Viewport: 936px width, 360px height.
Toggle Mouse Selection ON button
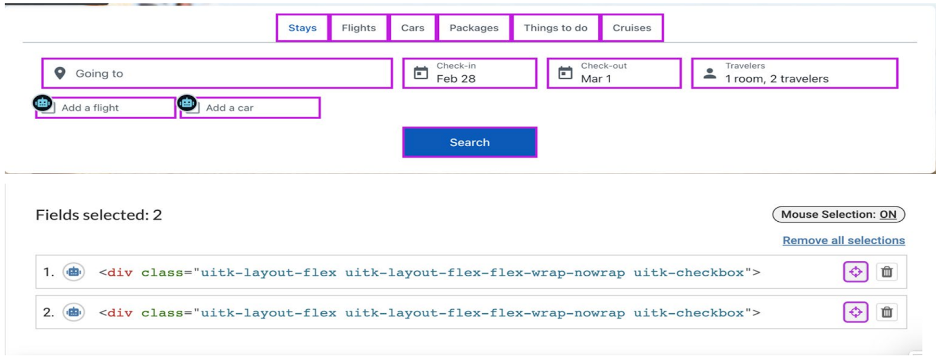839,214
